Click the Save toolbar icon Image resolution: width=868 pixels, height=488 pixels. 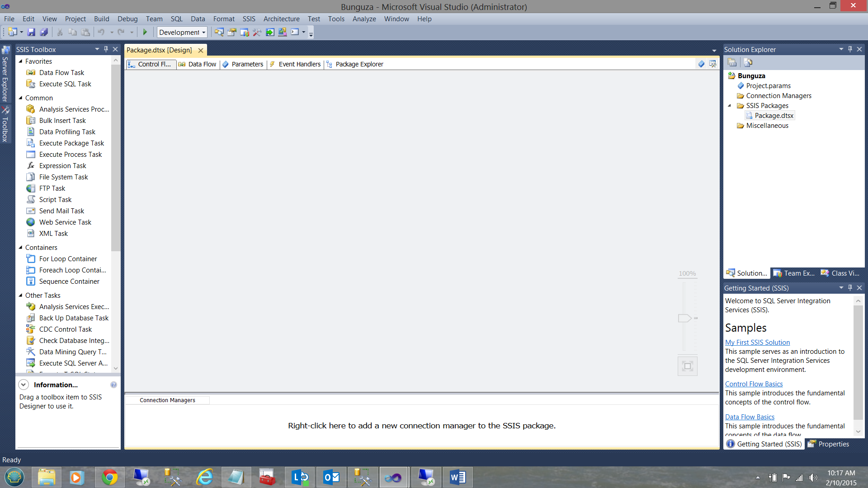click(31, 32)
